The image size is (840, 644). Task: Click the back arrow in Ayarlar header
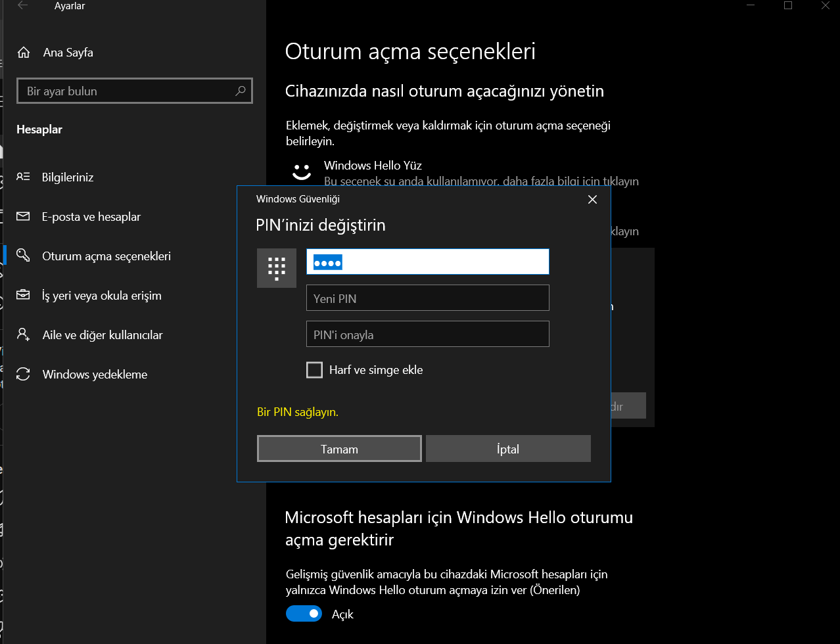click(x=22, y=6)
